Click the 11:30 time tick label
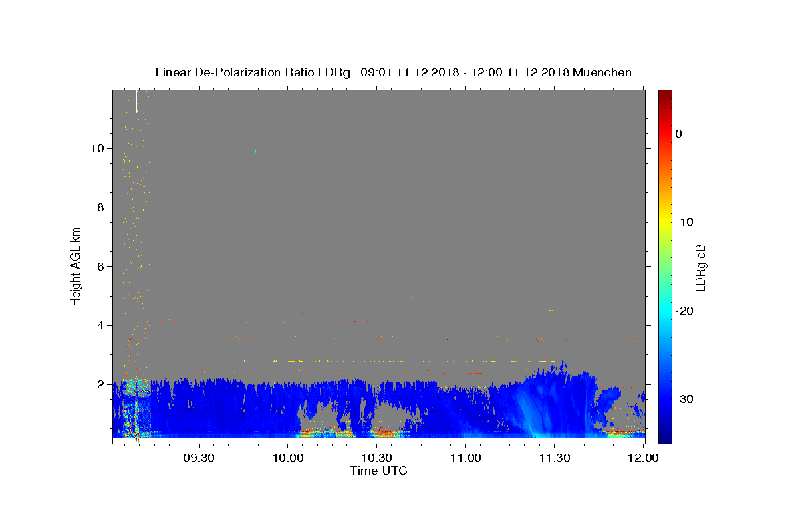Screen dimensions: 798x532 pyautogui.click(x=554, y=458)
